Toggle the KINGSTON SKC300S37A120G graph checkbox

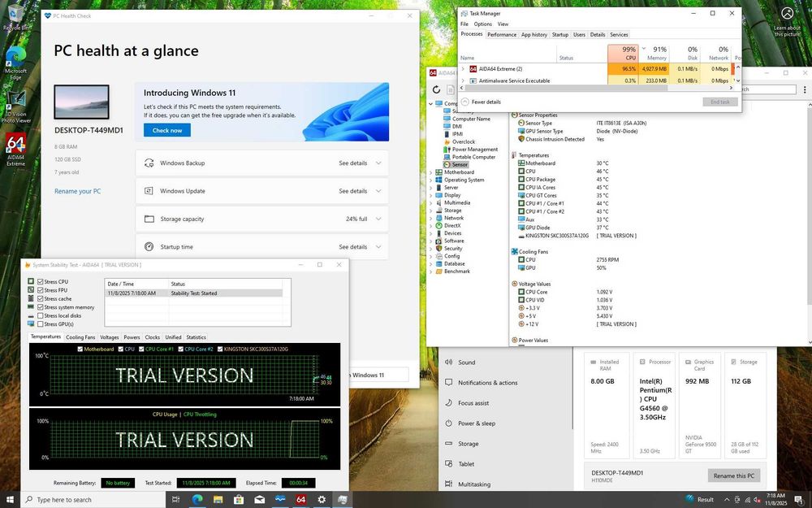[220, 350]
